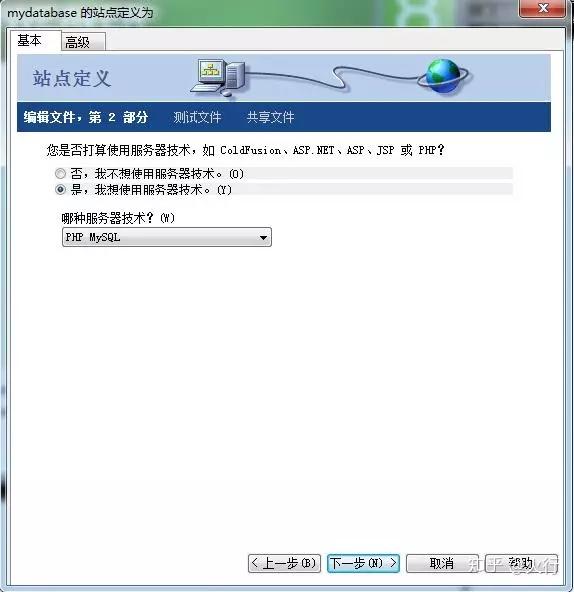Screen dimensions: 574x592
Task: Go to the 共享文件 wizard step
Action: [x=270, y=117]
